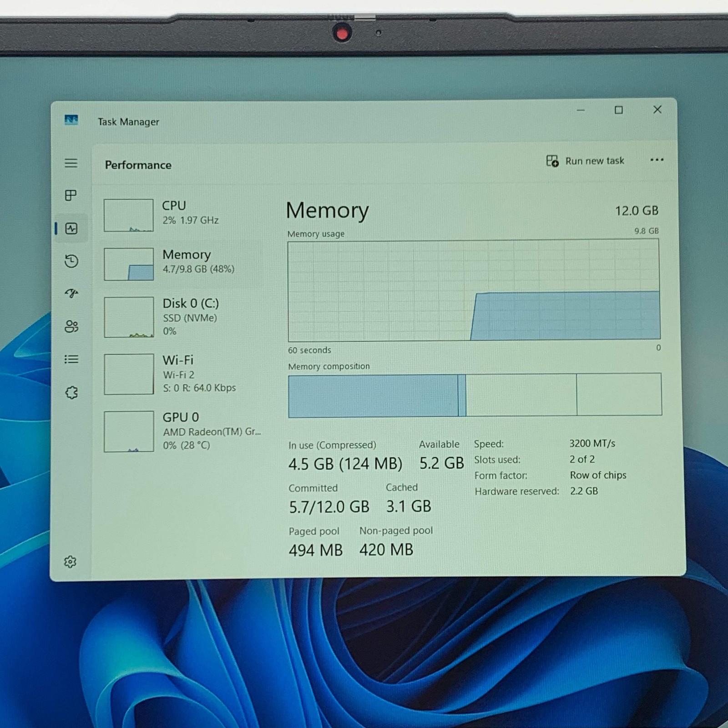Image resolution: width=728 pixels, height=728 pixels.
Task: Click the 494 MB paged pool value
Action: (315, 550)
